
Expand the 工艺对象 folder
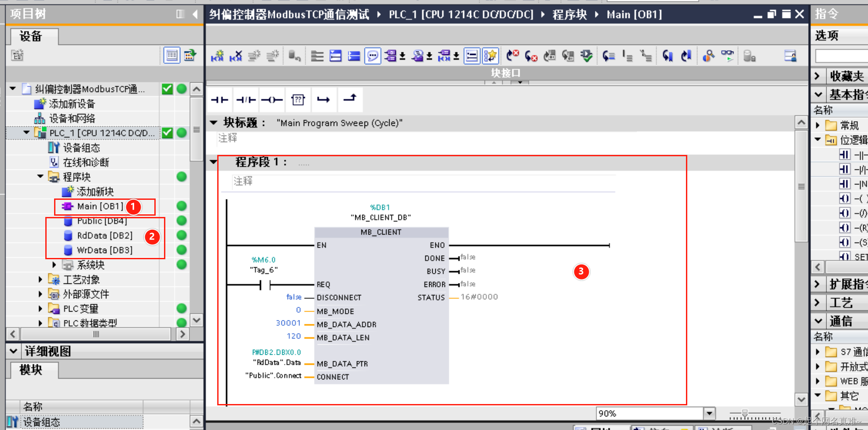tap(40, 279)
